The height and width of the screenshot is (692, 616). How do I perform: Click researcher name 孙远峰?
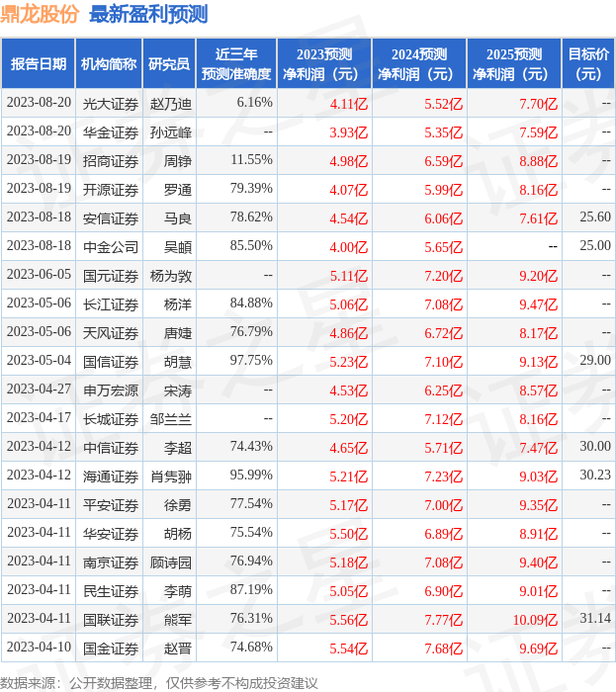[171, 132]
